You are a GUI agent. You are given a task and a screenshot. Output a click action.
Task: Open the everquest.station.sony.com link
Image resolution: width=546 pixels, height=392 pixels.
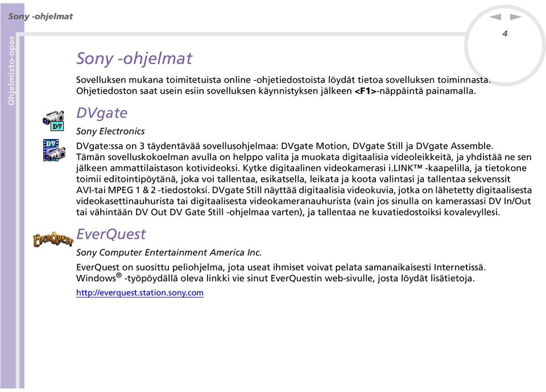140,293
